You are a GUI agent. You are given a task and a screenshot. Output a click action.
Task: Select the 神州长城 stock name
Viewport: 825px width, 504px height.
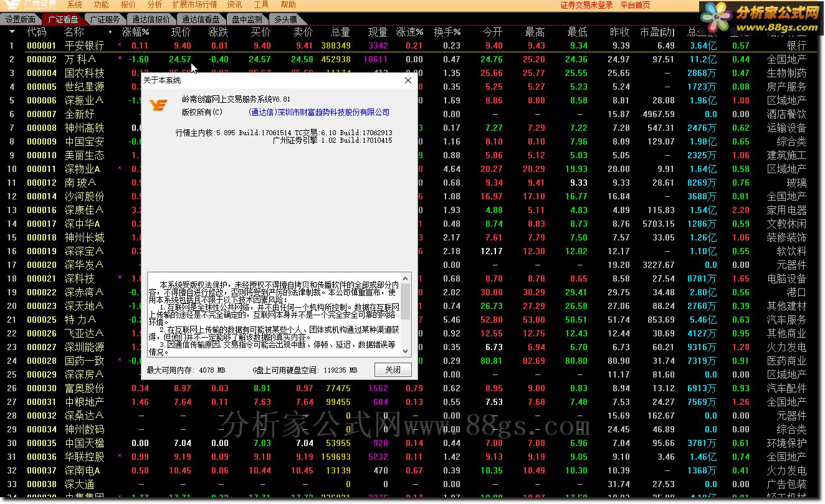pos(84,237)
